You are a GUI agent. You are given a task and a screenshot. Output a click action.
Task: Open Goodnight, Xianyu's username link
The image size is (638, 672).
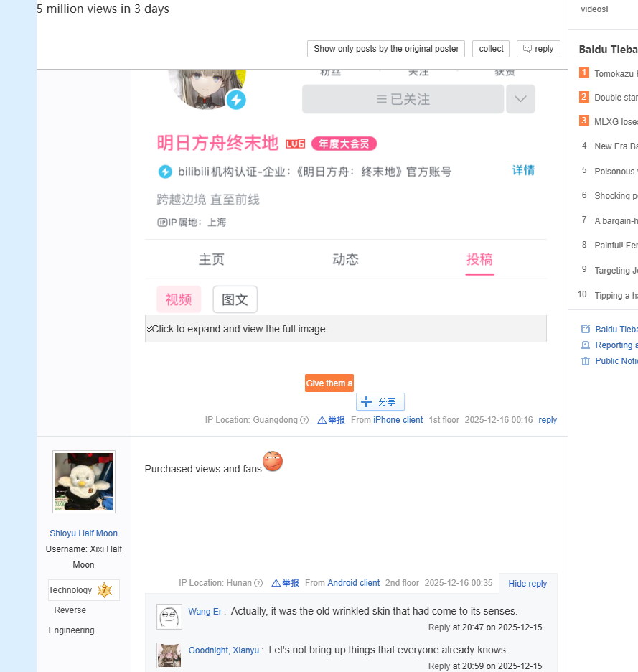[x=224, y=650]
